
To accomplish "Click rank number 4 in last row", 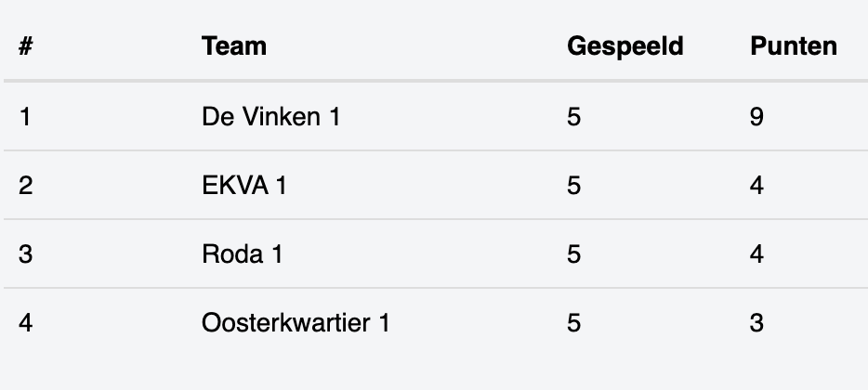I will click(25, 322).
